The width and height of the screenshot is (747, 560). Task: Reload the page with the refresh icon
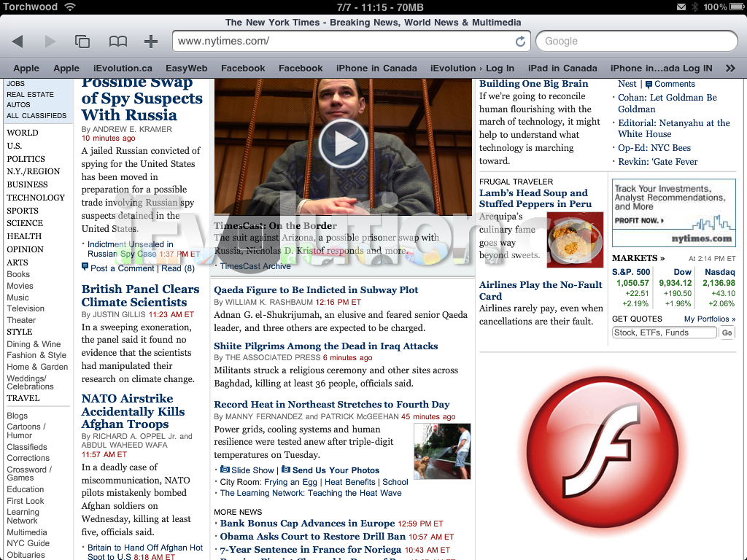point(521,42)
